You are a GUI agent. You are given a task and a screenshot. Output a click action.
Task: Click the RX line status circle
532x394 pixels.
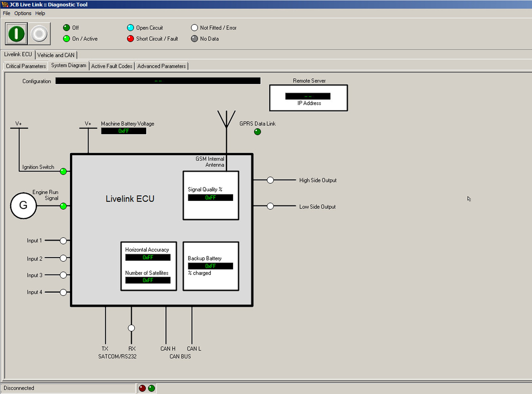[131, 328]
